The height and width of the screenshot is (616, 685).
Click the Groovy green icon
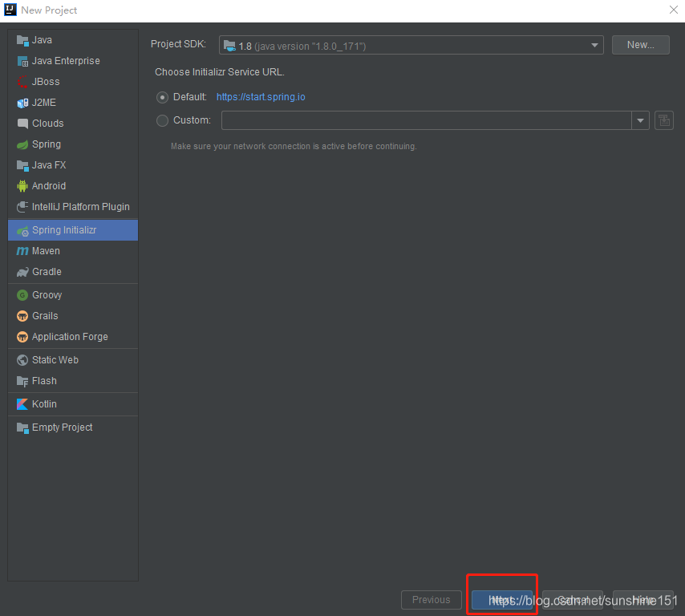22,295
